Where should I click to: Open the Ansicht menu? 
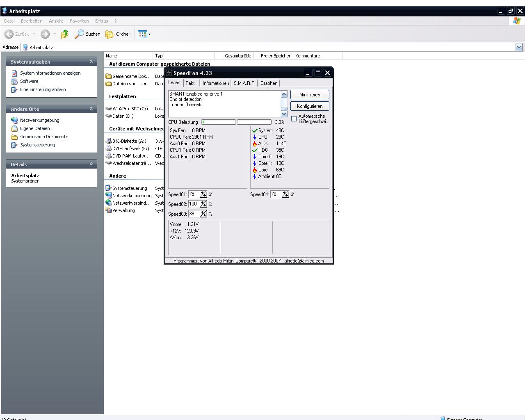(56, 21)
